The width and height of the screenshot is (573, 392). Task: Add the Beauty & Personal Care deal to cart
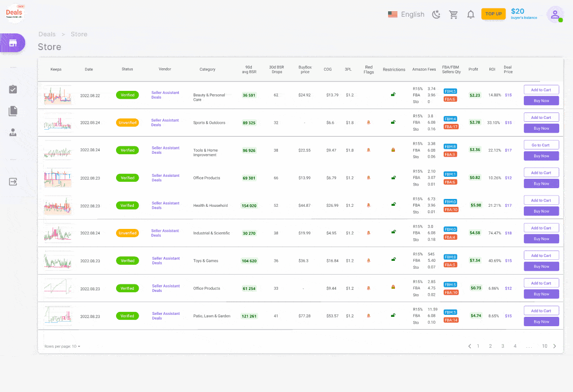click(541, 90)
